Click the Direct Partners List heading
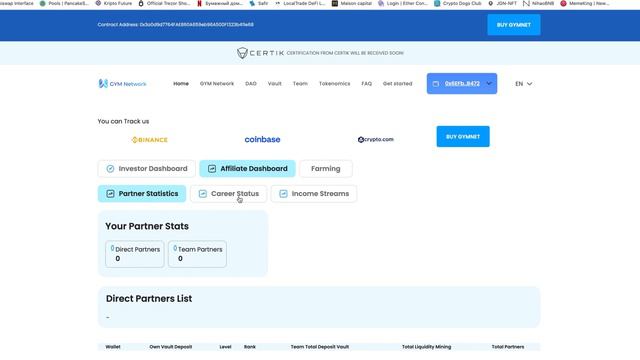Screen dimensions: 640x360 (x=149, y=299)
